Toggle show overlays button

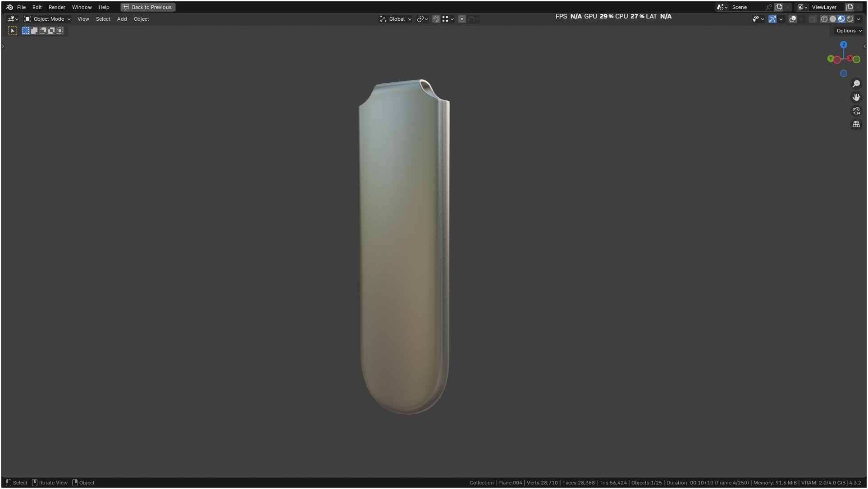click(x=793, y=19)
